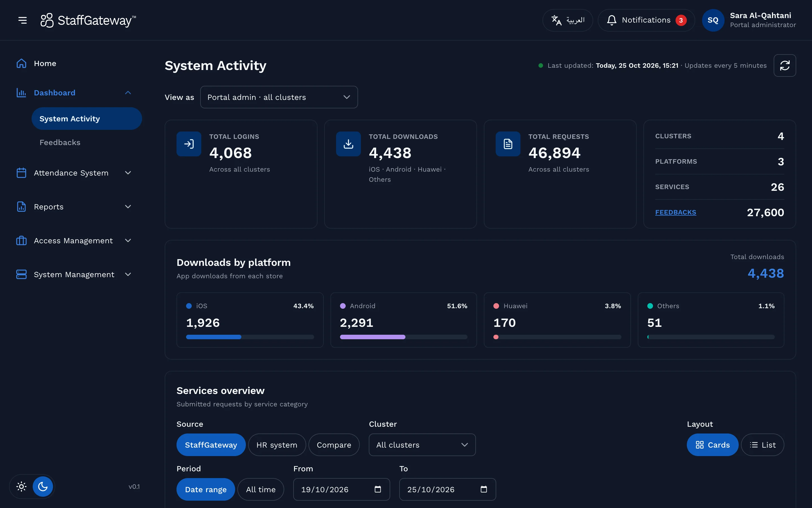Screen dimensions: 812x508
Task: Switch language to العربية
Action: tap(567, 20)
